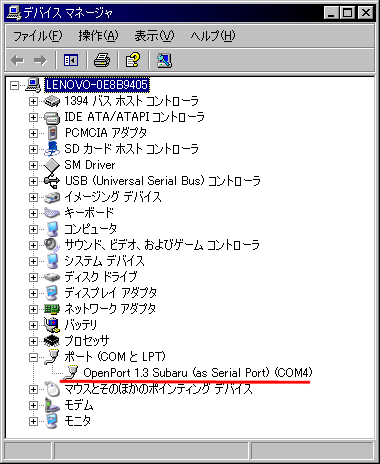Close the デバイス マネージャ window
Viewport: 380px width, 464px height.
point(366,13)
